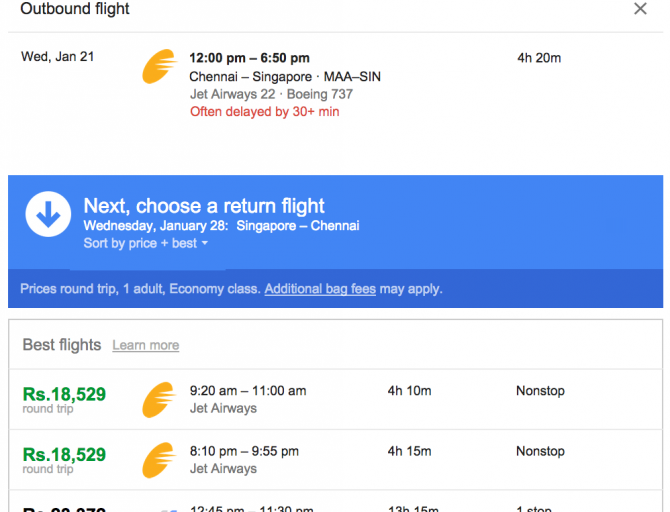670x512 pixels.
Task: Open the Additional bag fees link
Action: point(320,289)
